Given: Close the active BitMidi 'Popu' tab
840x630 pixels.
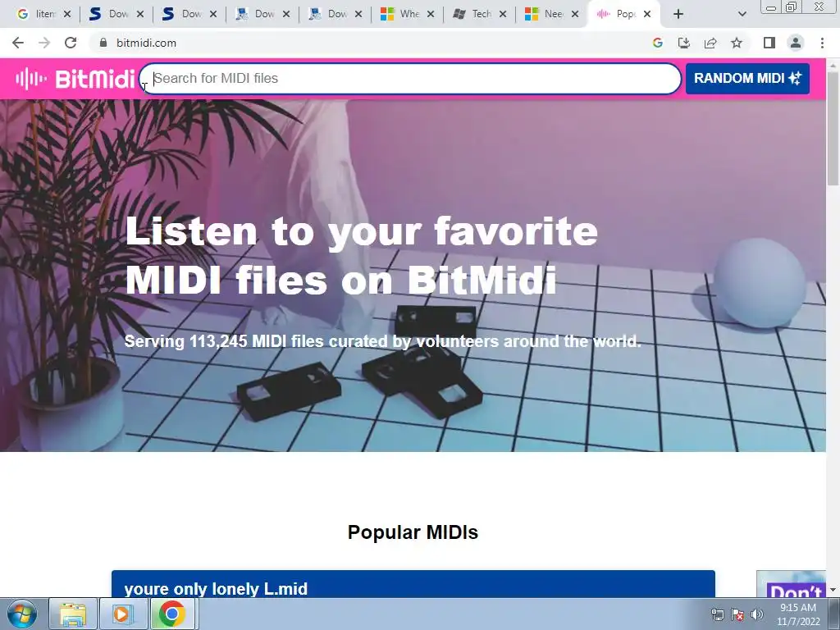Looking at the screenshot, I should (x=647, y=14).
